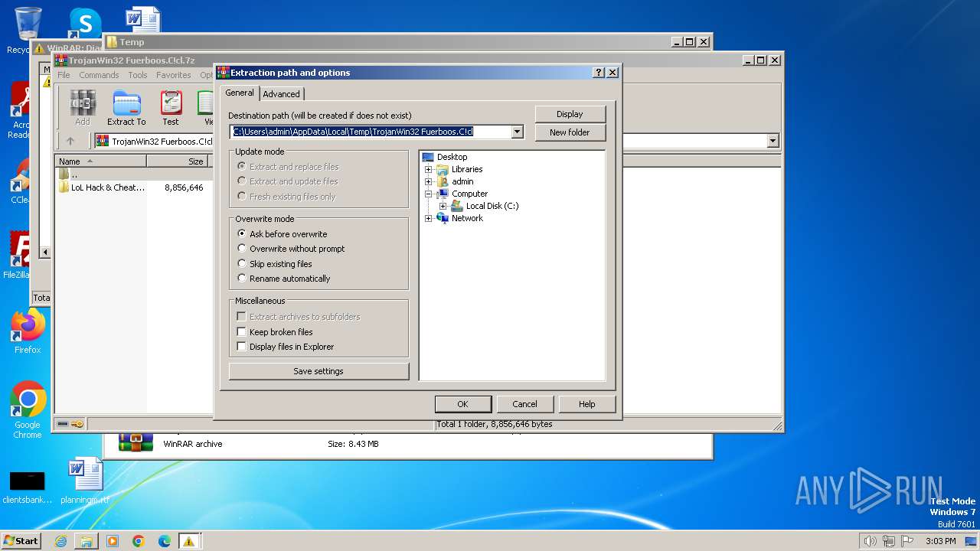
Task: Expand the Libraries tree node
Action: (x=429, y=169)
